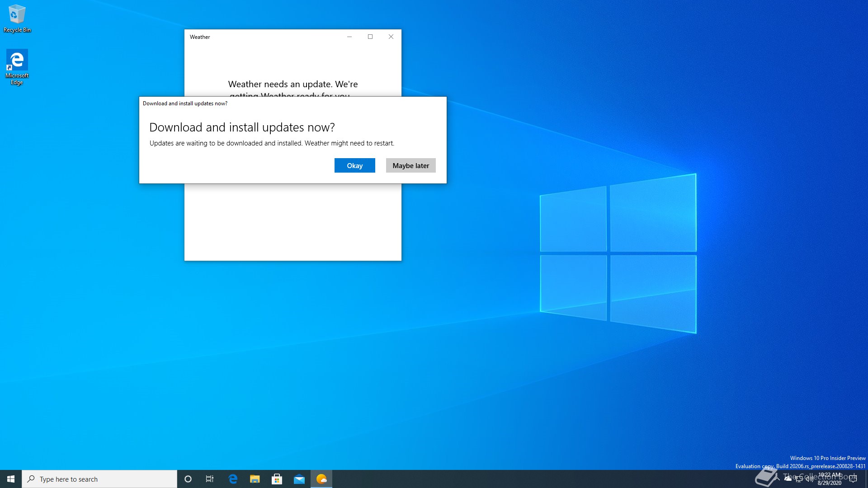Open the Start menu
The image size is (868, 488).
[x=11, y=479]
